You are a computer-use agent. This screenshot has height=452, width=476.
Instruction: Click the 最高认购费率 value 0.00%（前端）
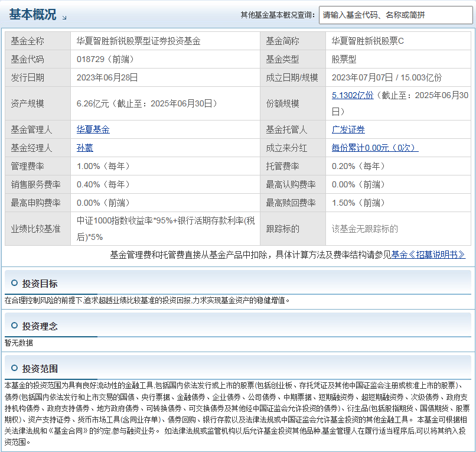click(x=358, y=184)
